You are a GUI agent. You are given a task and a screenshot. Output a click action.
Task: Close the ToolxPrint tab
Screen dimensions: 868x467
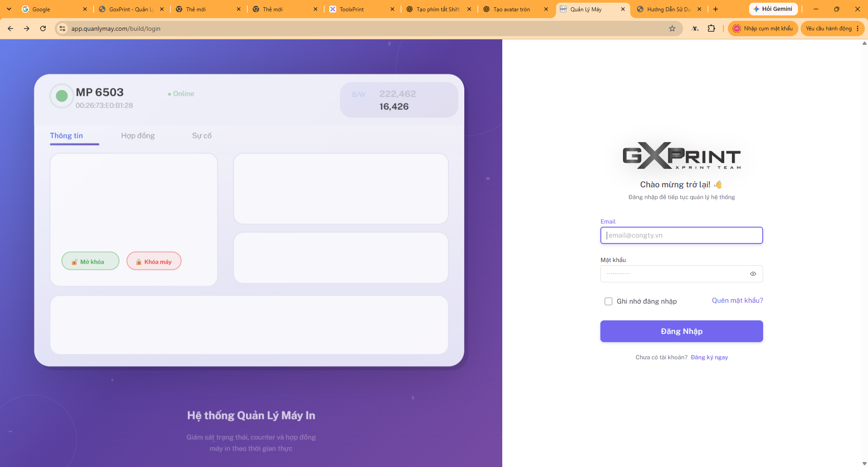point(392,9)
